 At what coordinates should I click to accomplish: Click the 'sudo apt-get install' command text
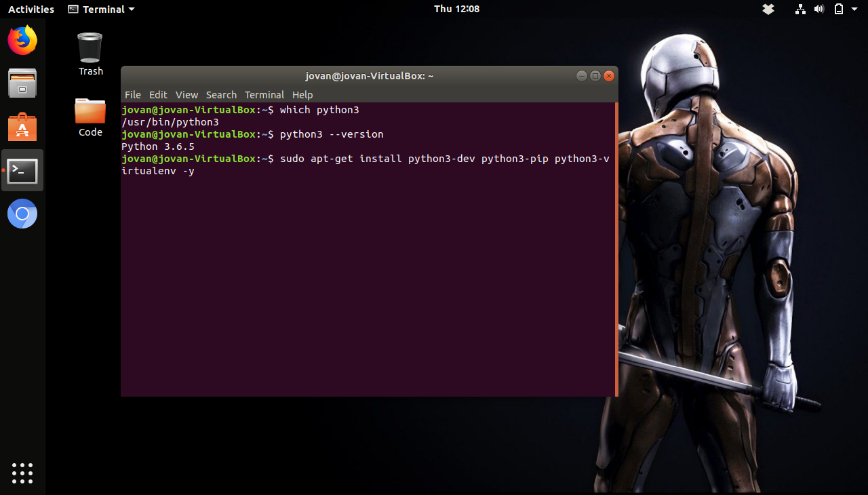coord(340,159)
